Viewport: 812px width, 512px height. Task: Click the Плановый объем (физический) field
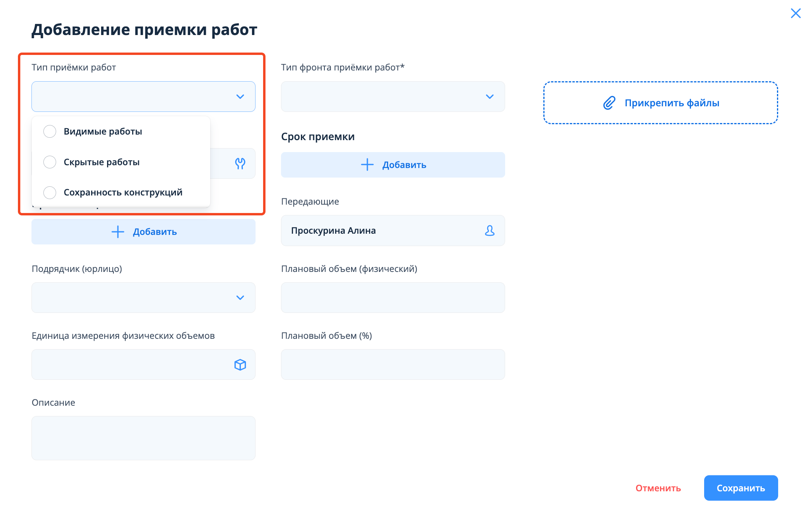[x=392, y=298]
